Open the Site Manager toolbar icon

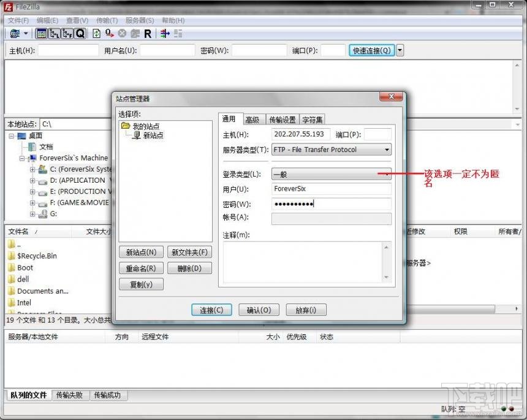(15, 34)
